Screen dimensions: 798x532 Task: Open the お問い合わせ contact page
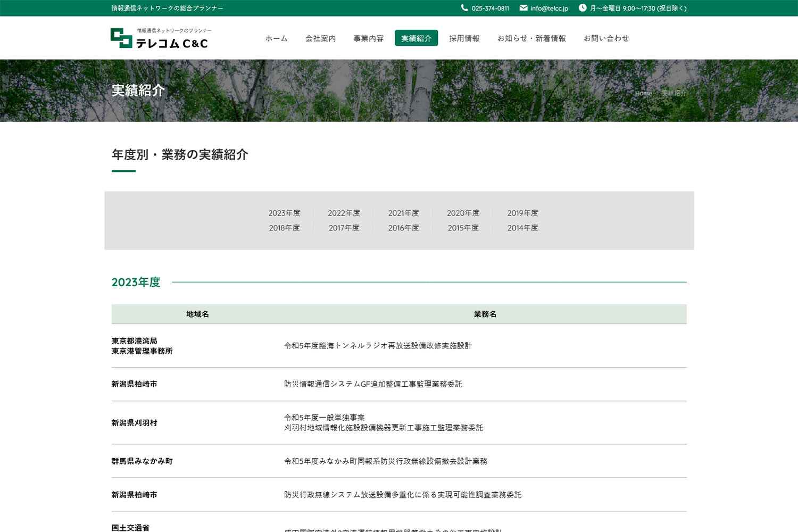pos(606,38)
